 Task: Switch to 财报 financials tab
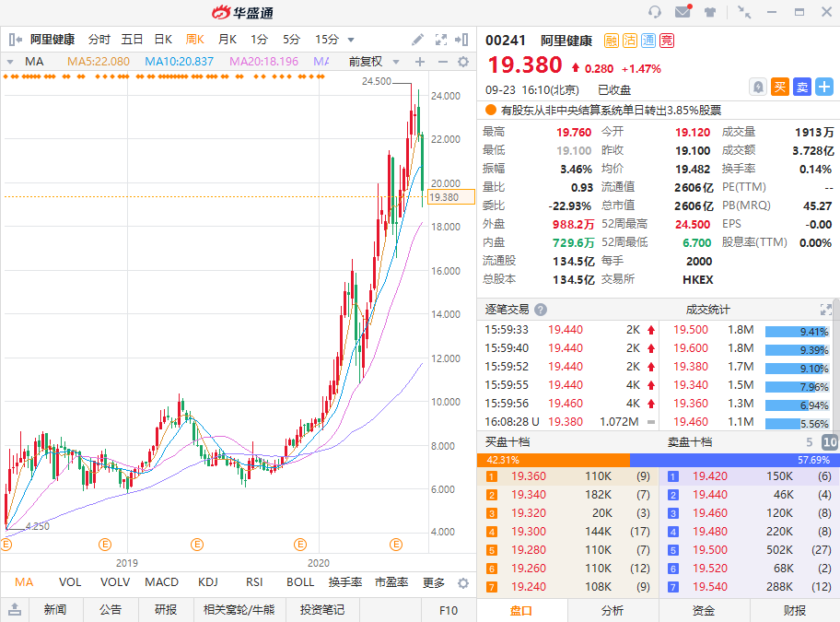795,611
